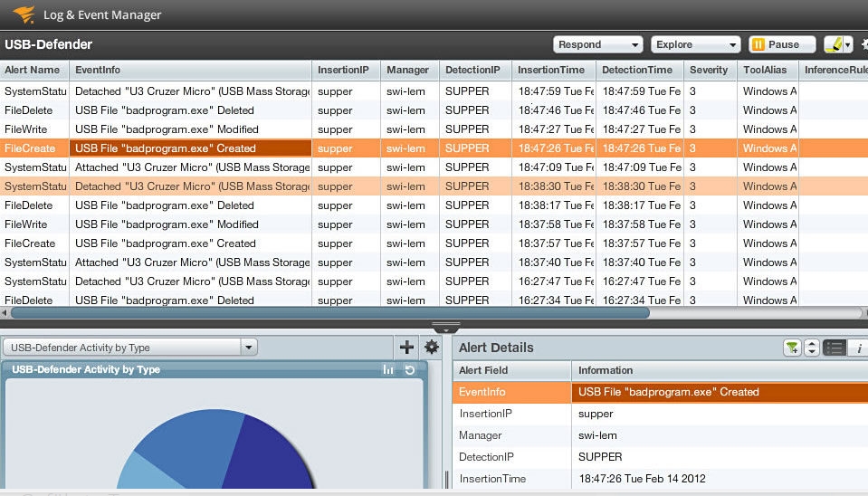Viewport: 868px width, 496px height.
Task: Open the USB-Defender Activity by Type combo box
Action: pos(130,347)
